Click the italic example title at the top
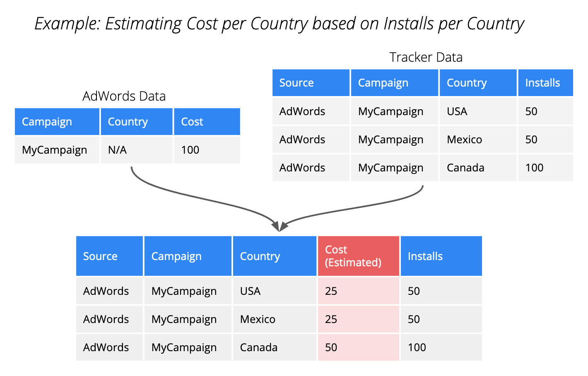Viewport: 588px width, 376px height. tap(279, 24)
